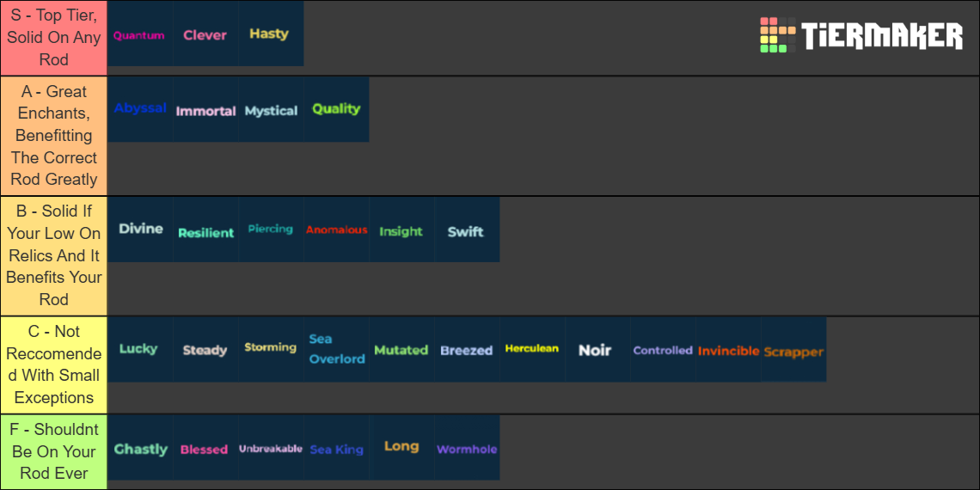Click the TierMaker logo
The image size is (980, 490).
click(861, 35)
